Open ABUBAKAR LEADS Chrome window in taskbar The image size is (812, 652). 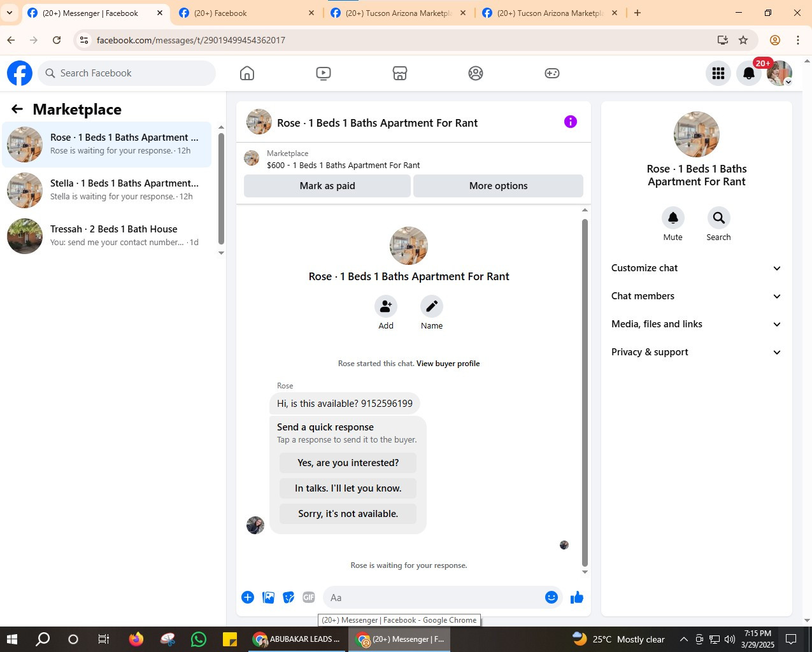click(297, 639)
